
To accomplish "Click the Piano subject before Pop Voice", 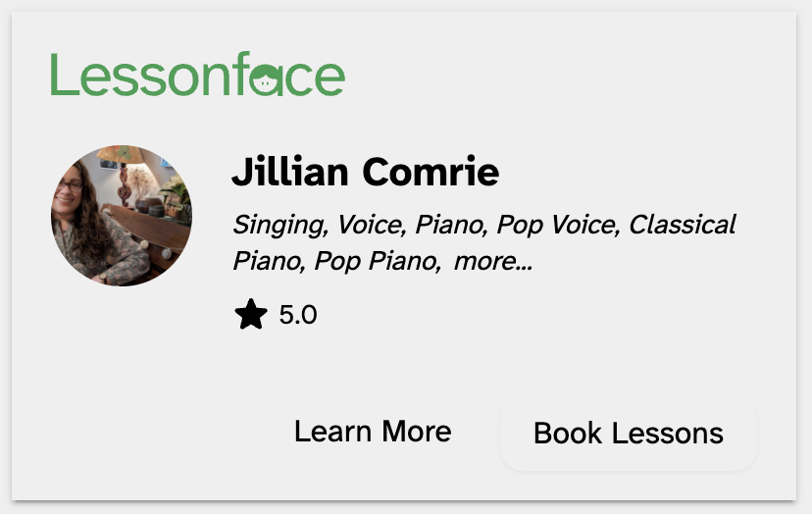I will (x=450, y=225).
